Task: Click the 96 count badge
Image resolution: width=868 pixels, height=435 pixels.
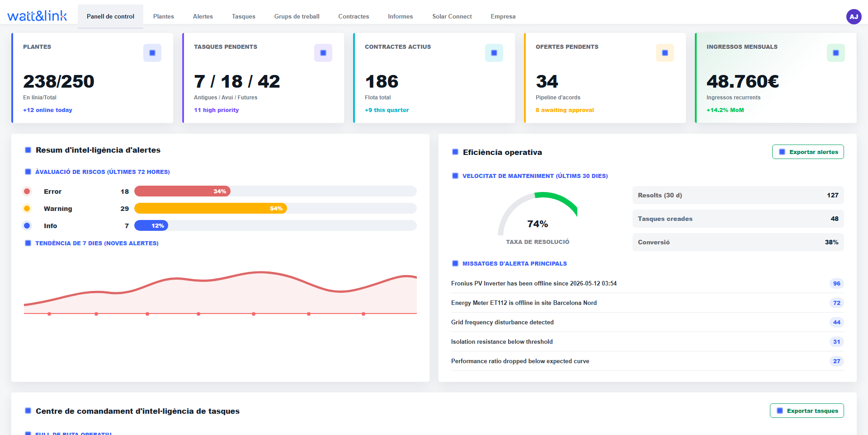Action: [x=837, y=284]
